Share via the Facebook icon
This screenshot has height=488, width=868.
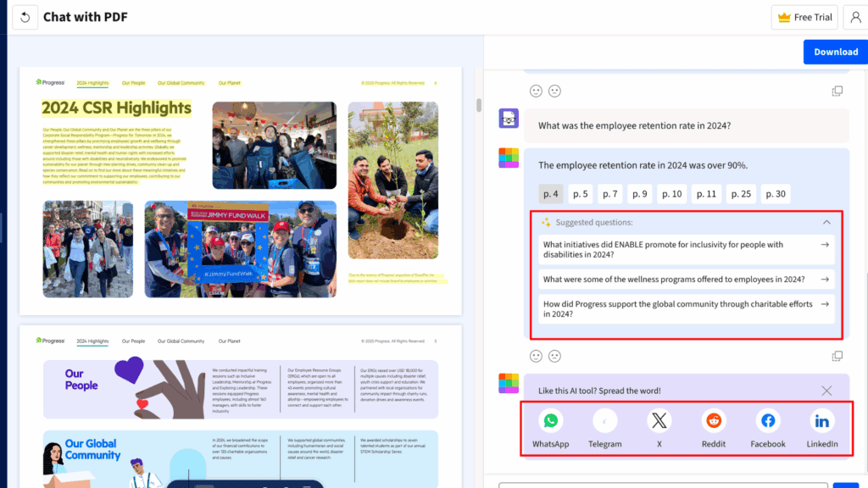768,421
